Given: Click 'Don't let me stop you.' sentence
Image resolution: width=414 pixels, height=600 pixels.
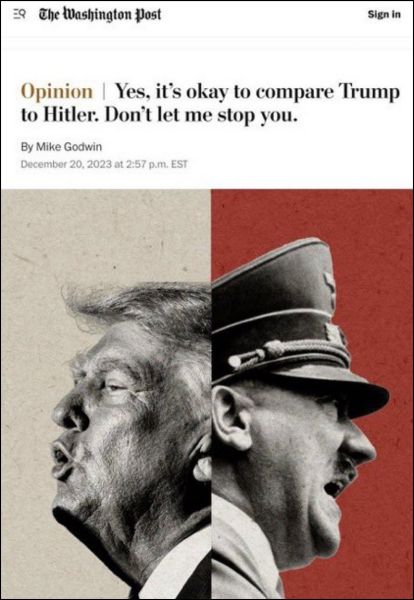Looking at the screenshot, I should tap(201, 115).
